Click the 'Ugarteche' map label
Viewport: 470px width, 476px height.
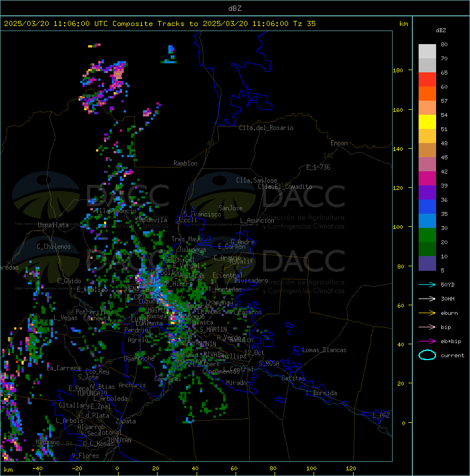pos(140,358)
